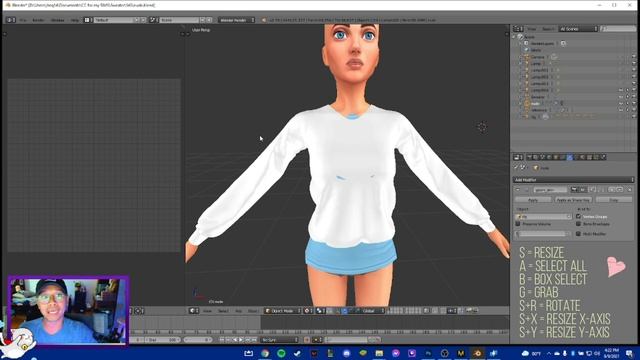Viewport: 640px width, 360px height.
Task: Open the Render properties tab
Action: (530, 157)
